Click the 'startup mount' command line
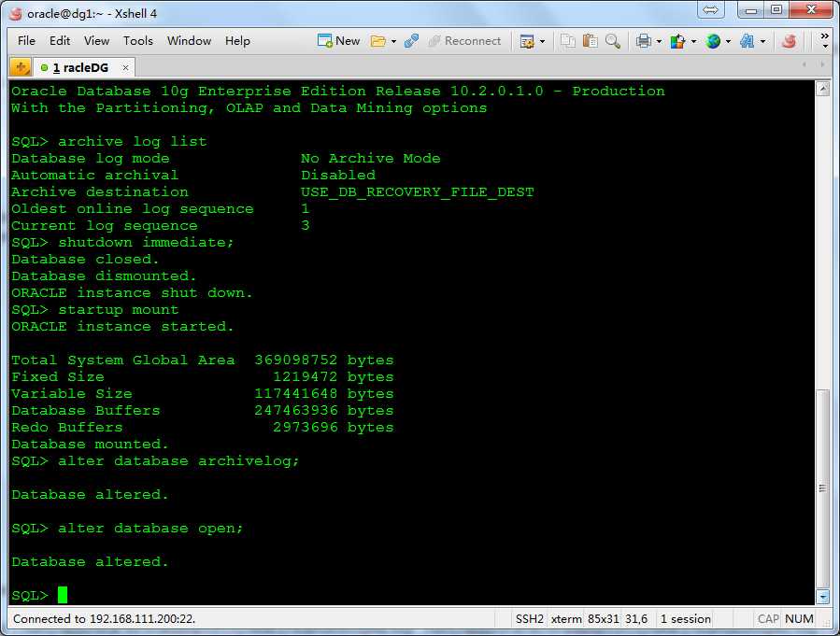Viewport: 840px width, 636px height. tap(118, 310)
